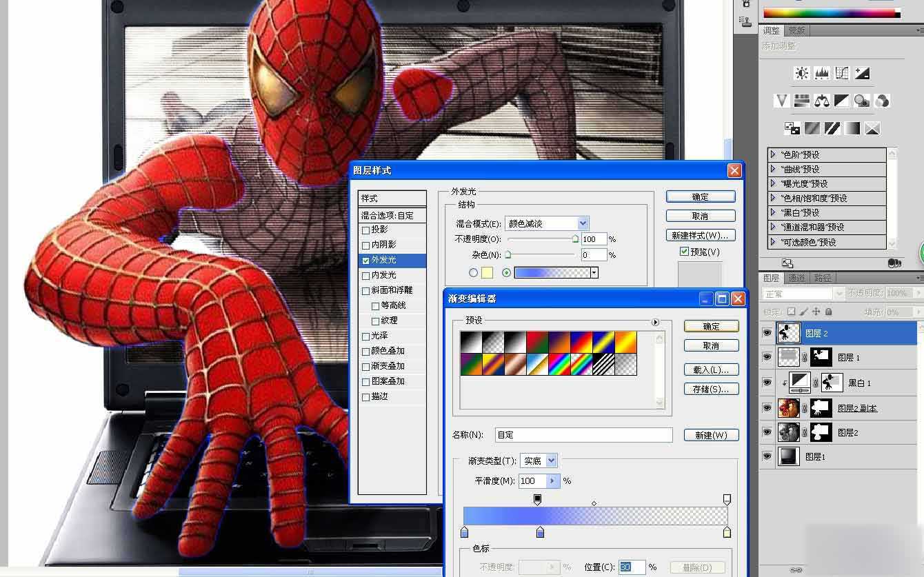Click the 载入 button in Gradient Editor

pos(711,369)
